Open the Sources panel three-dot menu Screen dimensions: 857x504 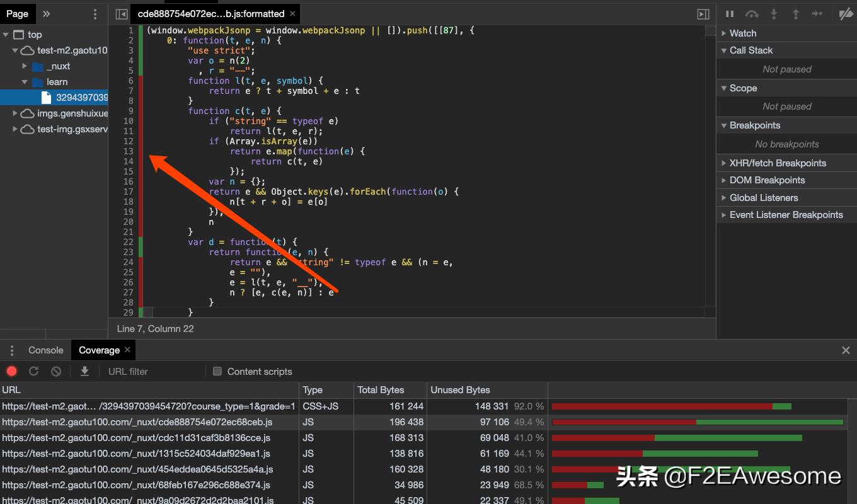(95, 14)
